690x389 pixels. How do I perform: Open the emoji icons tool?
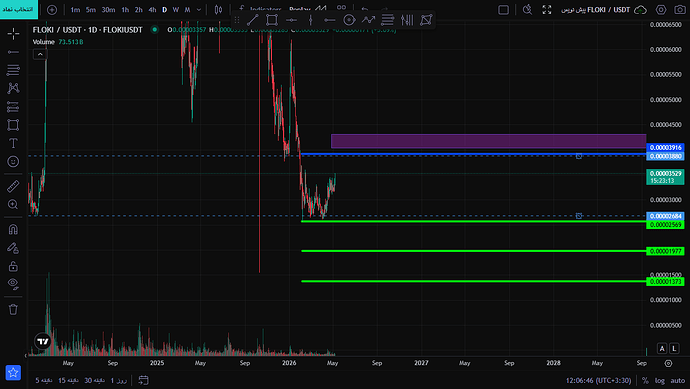(x=13, y=161)
